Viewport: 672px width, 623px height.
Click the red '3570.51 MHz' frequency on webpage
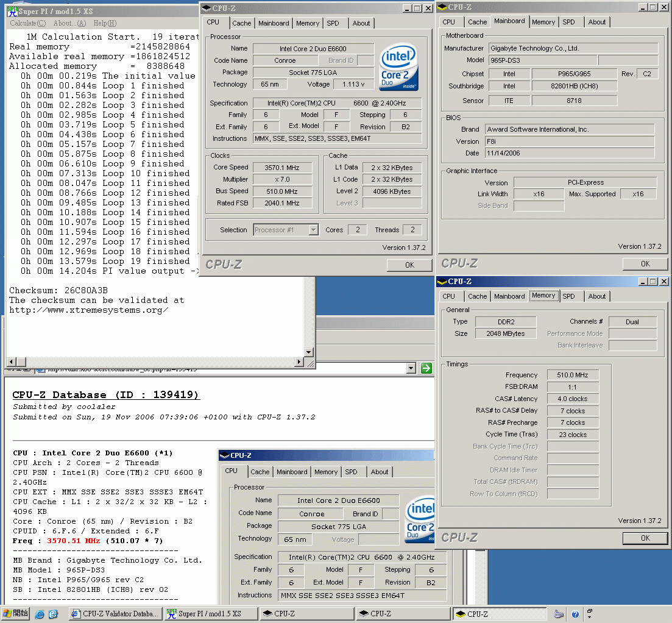(x=74, y=541)
